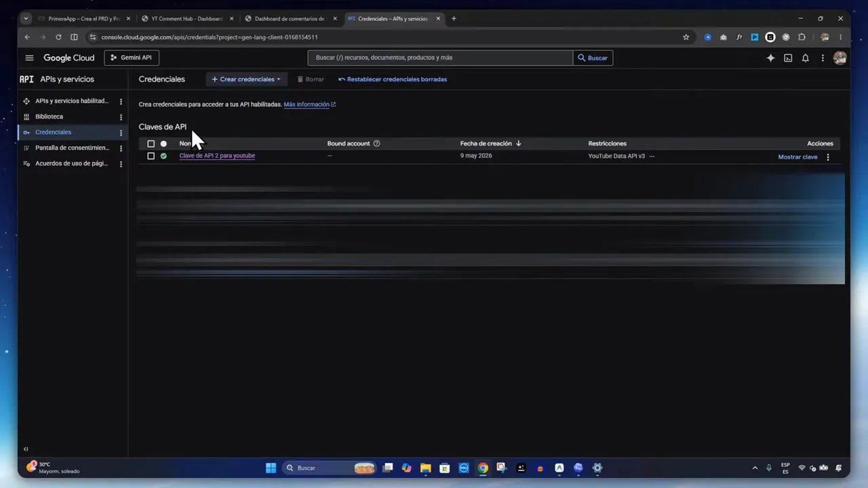The image size is (868, 488).
Task: Collapse the left navigation panel
Action: pos(26,449)
